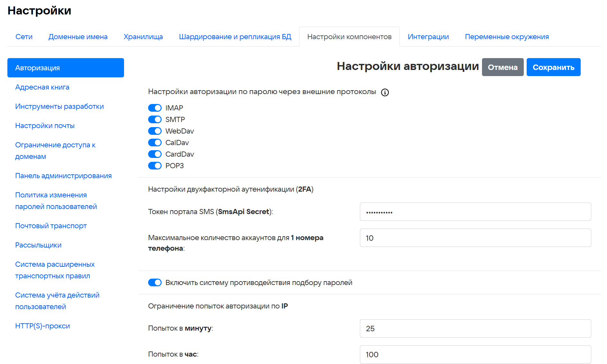Select the Настройки компонентов tab
The height and width of the screenshot is (364, 607).
(x=349, y=37)
